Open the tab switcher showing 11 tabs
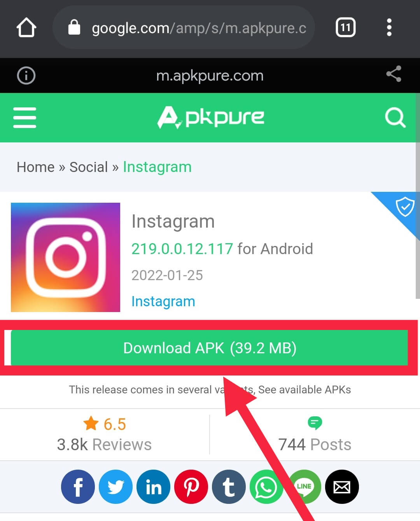Image resolution: width=420 pixels, height=521 pixels. point(345,28)
